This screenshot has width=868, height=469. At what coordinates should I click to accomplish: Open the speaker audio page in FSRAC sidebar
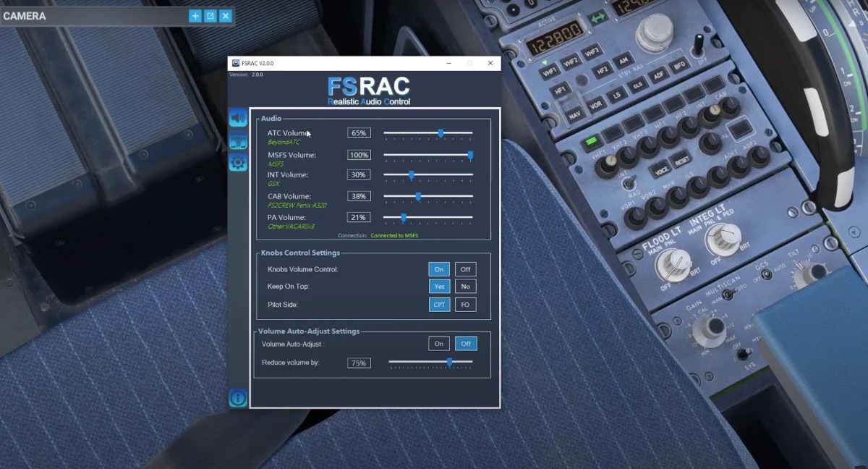click(238, 117)
